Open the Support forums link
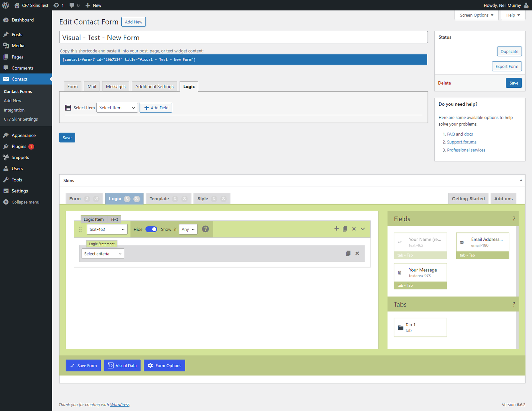This screenshot has width=532, height=411. [462, 142]
